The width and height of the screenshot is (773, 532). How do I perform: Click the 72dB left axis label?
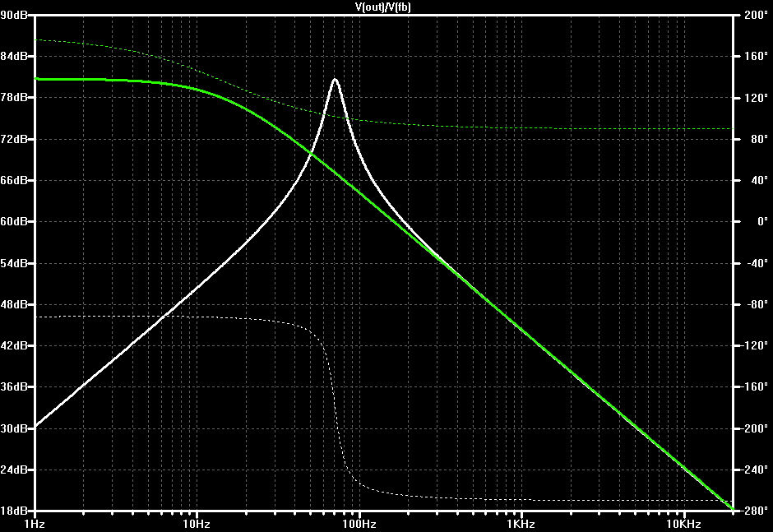(x=14, y=139)
